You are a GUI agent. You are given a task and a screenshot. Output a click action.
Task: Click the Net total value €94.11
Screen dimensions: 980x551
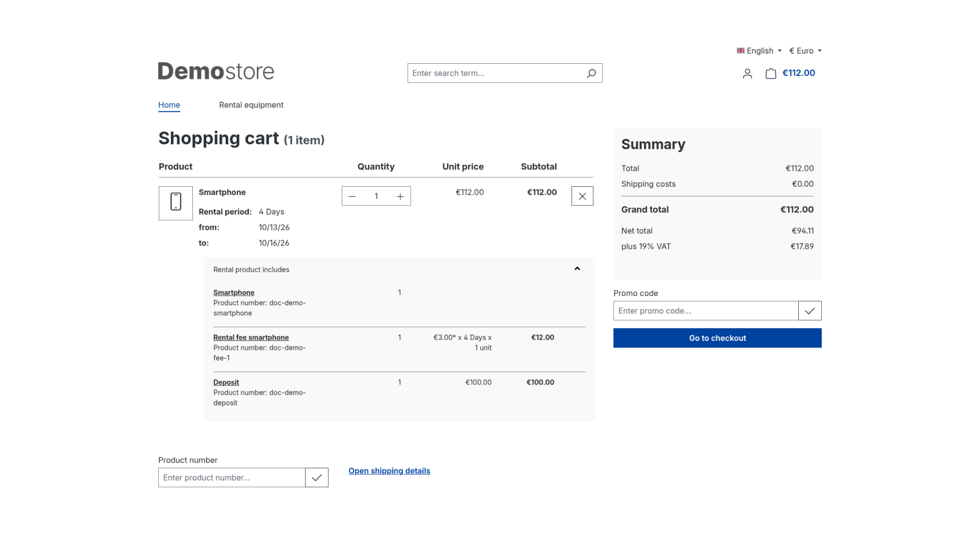pyautogui.click(x=803, y=231)
